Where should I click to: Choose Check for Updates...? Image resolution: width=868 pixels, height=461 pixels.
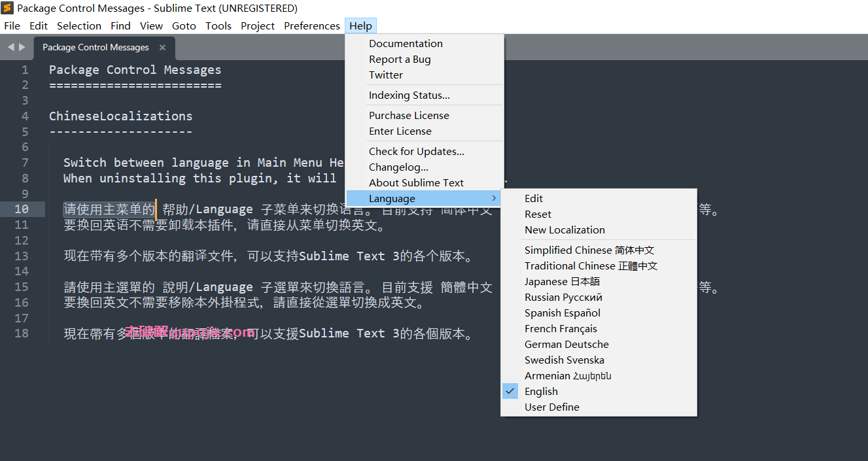tap(425, 151)
